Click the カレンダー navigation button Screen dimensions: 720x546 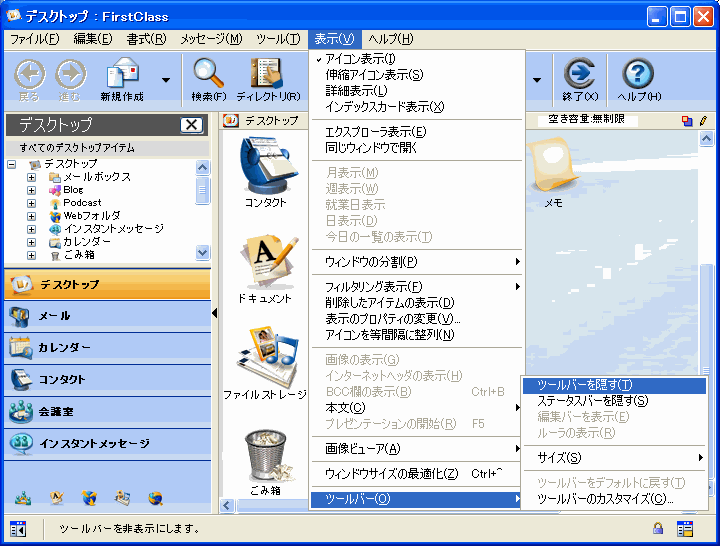tap(105, 347)
